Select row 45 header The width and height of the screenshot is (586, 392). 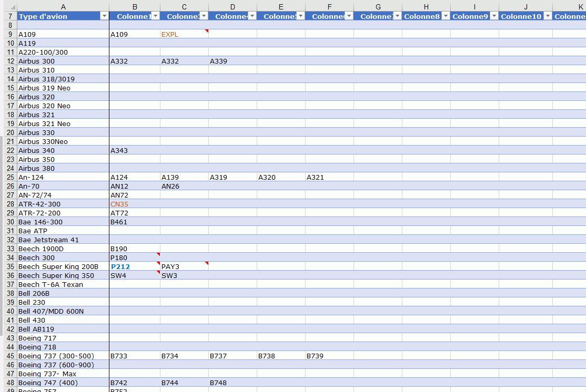[x=10, y=356]
